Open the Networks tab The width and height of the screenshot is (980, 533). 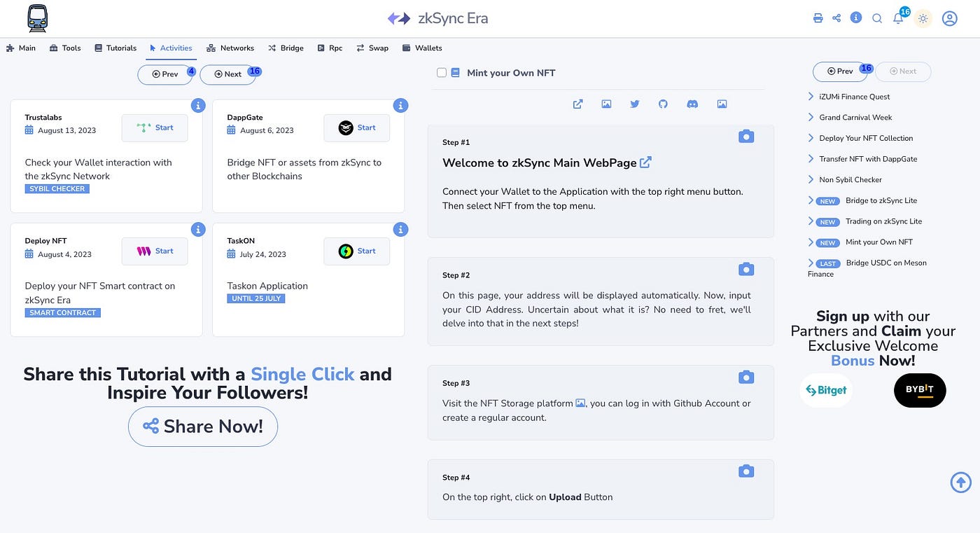point(230,48)
